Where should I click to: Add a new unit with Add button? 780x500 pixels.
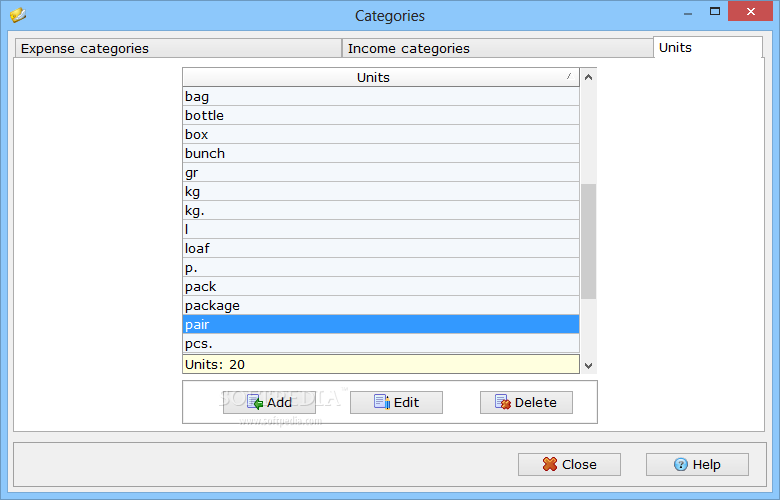269,402
